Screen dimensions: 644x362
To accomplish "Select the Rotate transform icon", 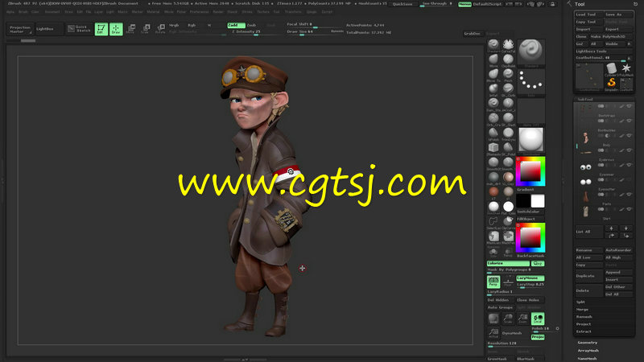I will point(160,29).
